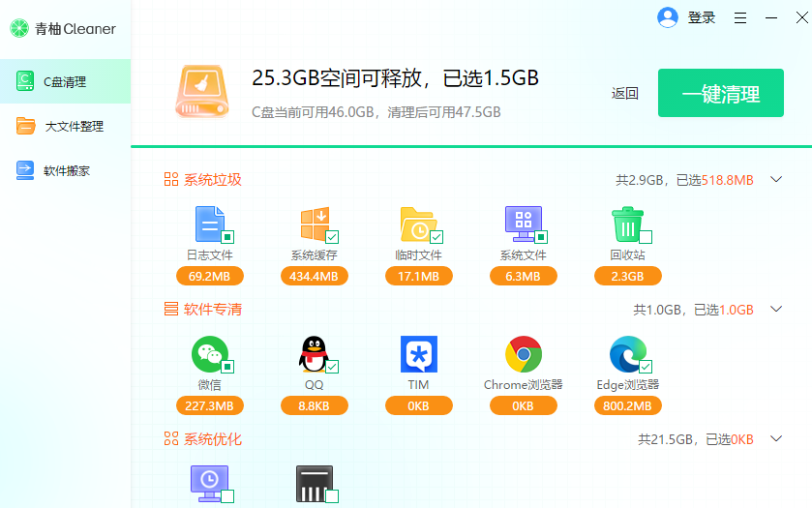Open 软件搬家 from the sidebar
This screenshot has height=508, width=812.
point(65,170)
